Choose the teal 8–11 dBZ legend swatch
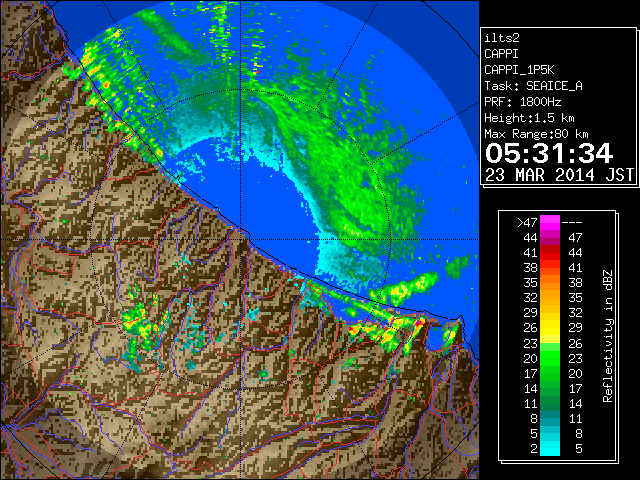The height and width of the screenshot is (480, 640). click(550, 418)
